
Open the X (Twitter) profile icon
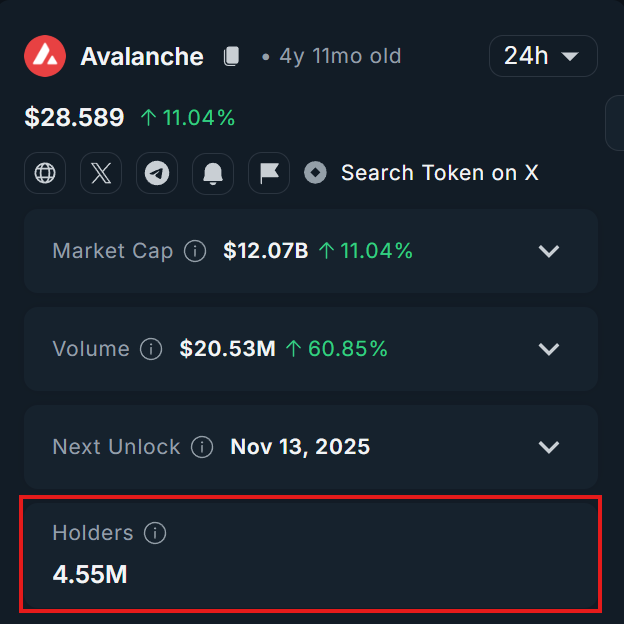(x=101, y=173)
